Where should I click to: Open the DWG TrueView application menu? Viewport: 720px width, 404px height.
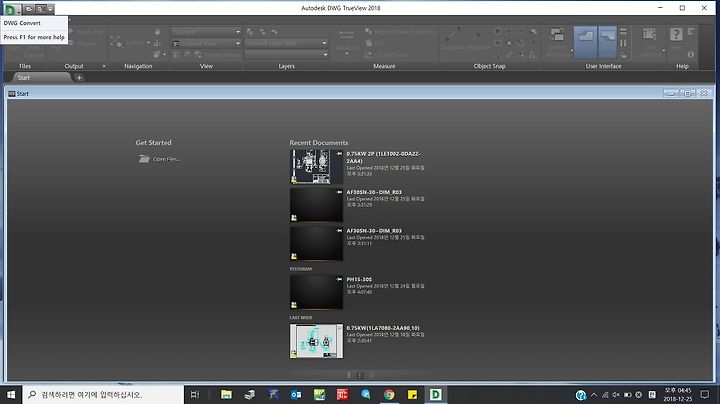(10, 9)
